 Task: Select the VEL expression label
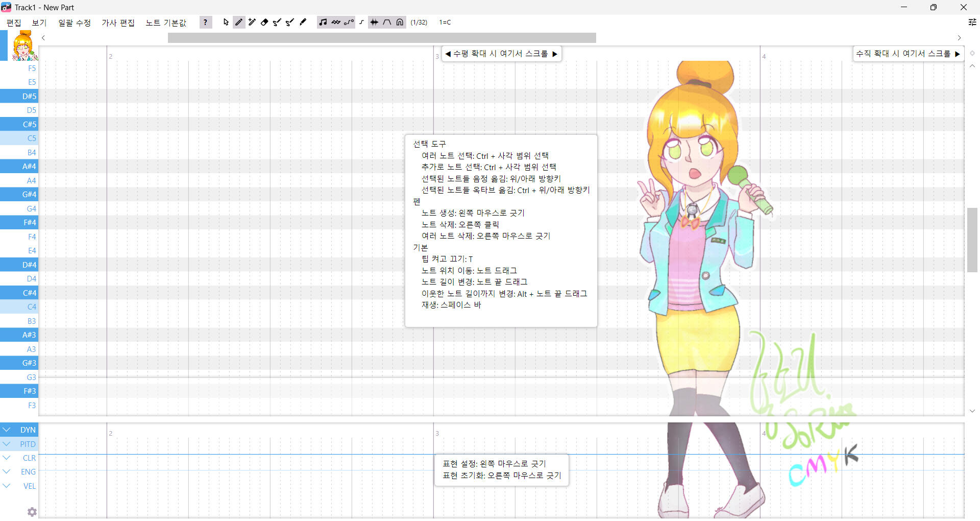(29, 486)
